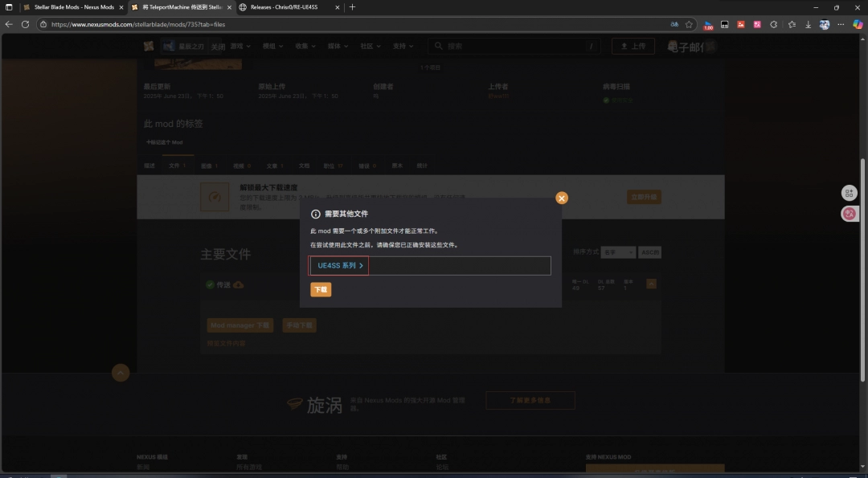This screenshot has width=868, height=478.
Task: Click the Mod manager 下载 button
Action: click(240, 325)
